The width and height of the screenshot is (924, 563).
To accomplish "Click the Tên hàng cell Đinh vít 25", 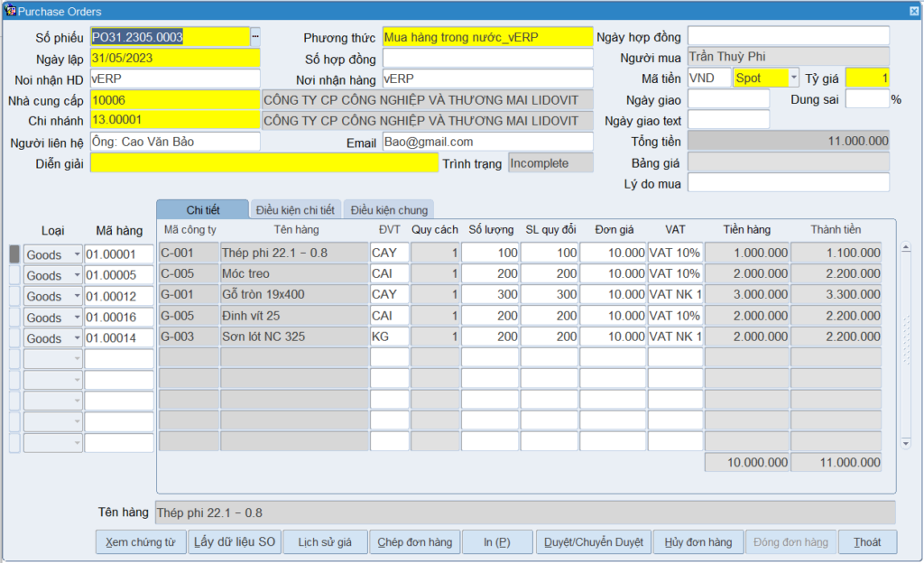I will 295,317.
